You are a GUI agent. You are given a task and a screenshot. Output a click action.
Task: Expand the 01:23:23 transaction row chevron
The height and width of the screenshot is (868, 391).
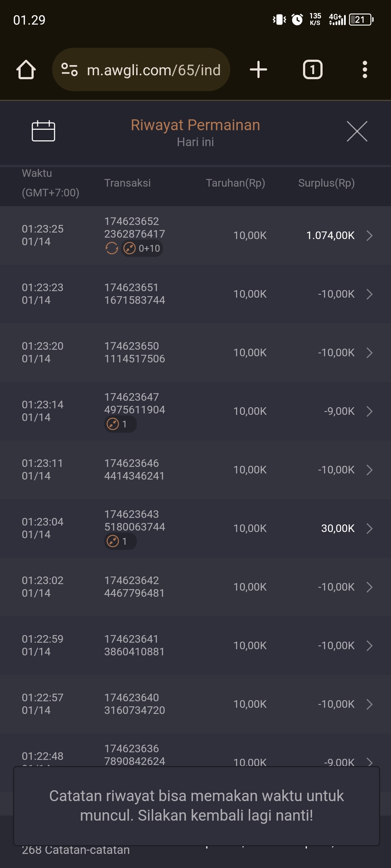pos(369,294)
